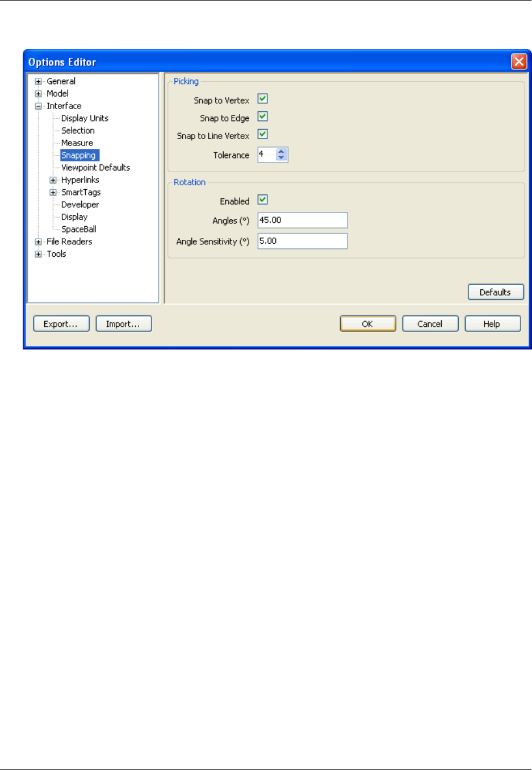Confirm with the OK button

pos(368,324)
